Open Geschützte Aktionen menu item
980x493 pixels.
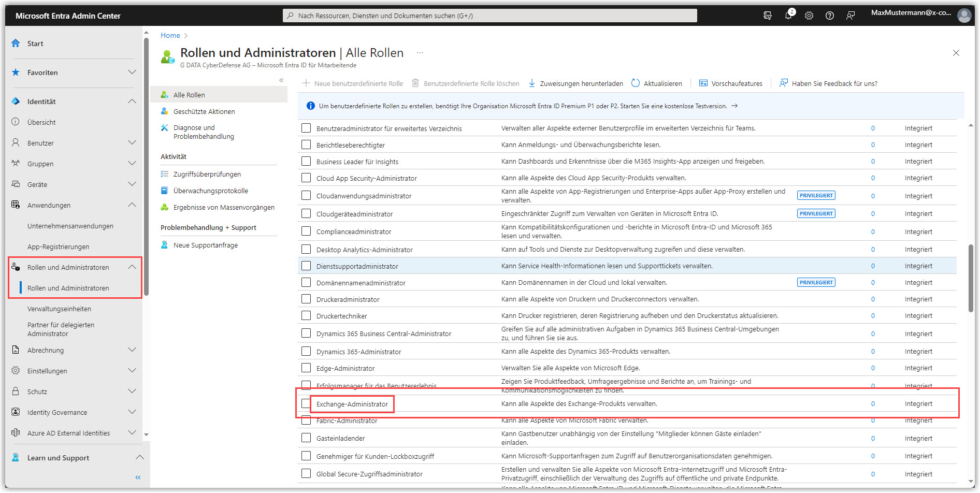pyautogui.click(x=204, y=111)
